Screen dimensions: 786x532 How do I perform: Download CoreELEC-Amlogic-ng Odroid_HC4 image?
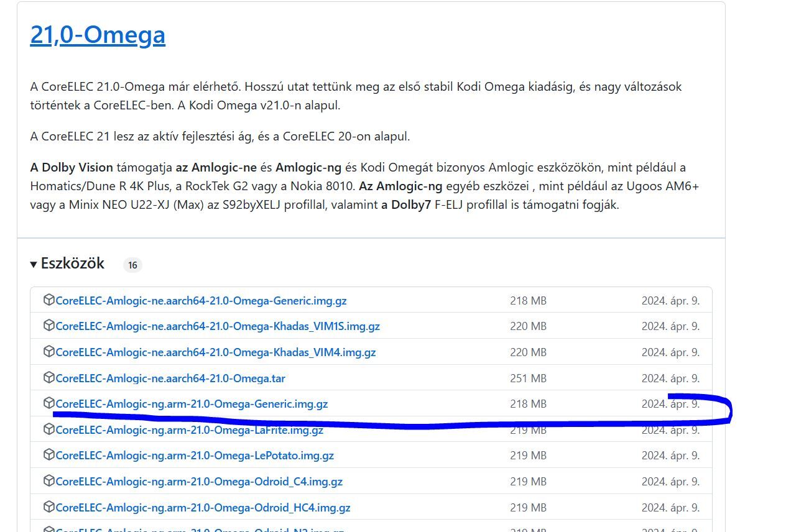203,508
